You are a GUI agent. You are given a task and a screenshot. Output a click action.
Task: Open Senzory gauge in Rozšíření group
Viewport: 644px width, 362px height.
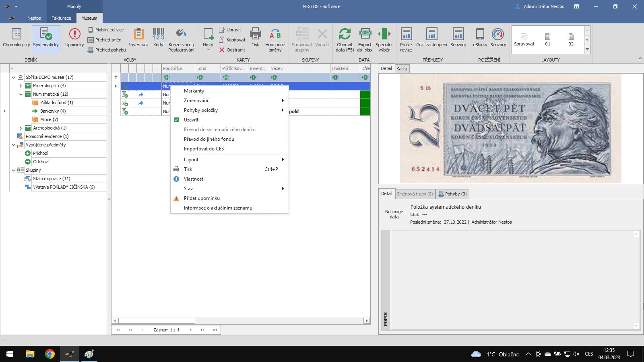[x=498, y=39]
